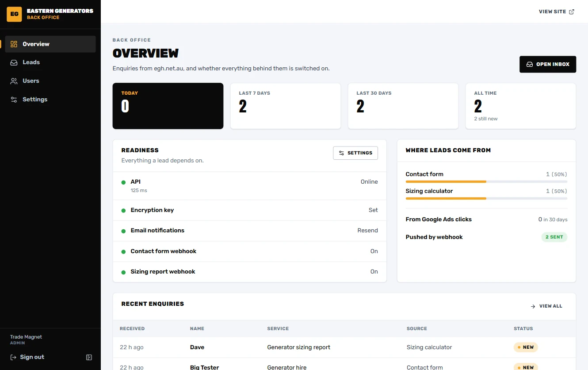Open the Overview menu item
Screen dimensions: 588x370
tap(50, 44)
